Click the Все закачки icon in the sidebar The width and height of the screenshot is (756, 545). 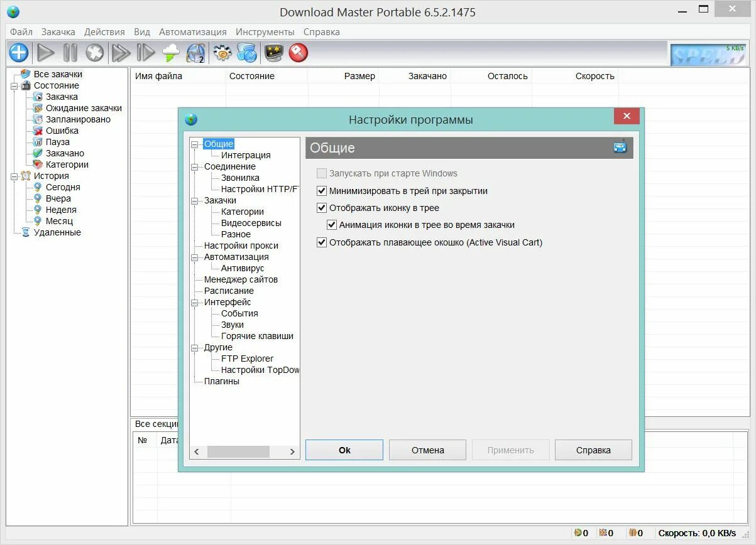point(25,74)
